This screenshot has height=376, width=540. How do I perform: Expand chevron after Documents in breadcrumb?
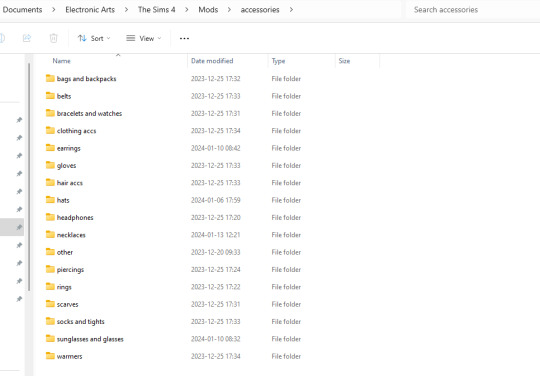53,10
